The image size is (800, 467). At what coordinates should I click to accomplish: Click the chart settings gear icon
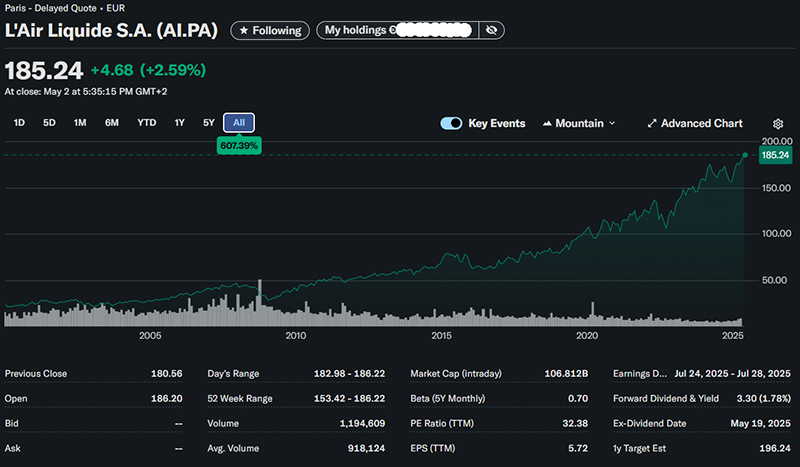(x=778, y=124)
